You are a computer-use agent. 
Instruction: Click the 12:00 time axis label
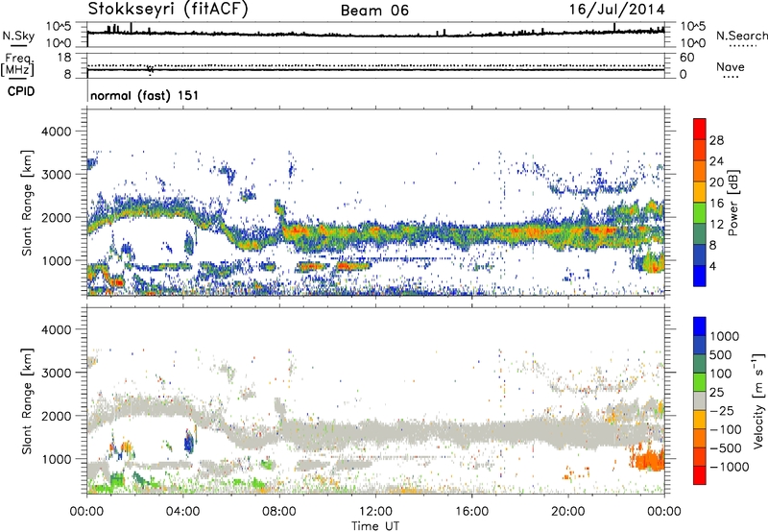pos(375,512)
